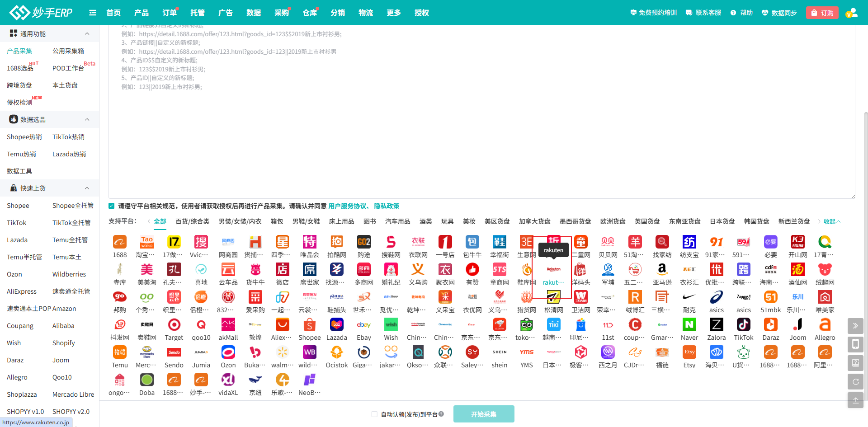Screen dimensions: 868x427
Task: Select the Etsy platform icon
Action: (x=689, y=352)
